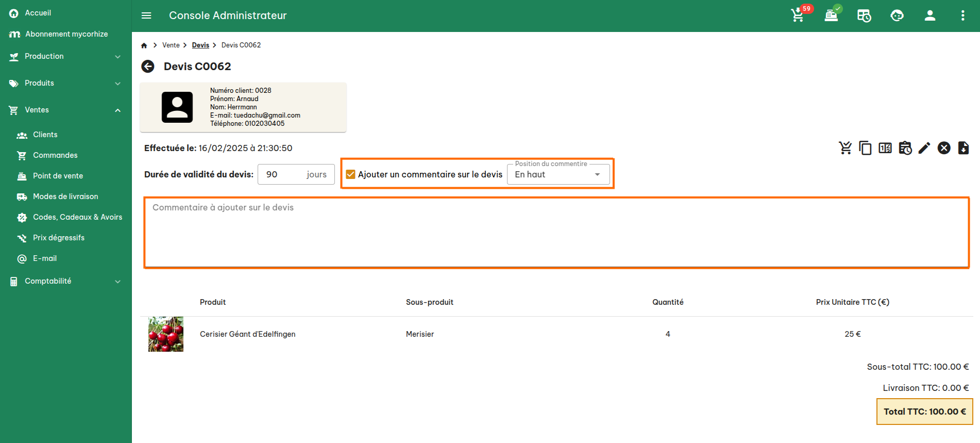Screen dimensions: 980x443
Task: Toggle the hamburger sidebar menu
Action: [146, 15]
